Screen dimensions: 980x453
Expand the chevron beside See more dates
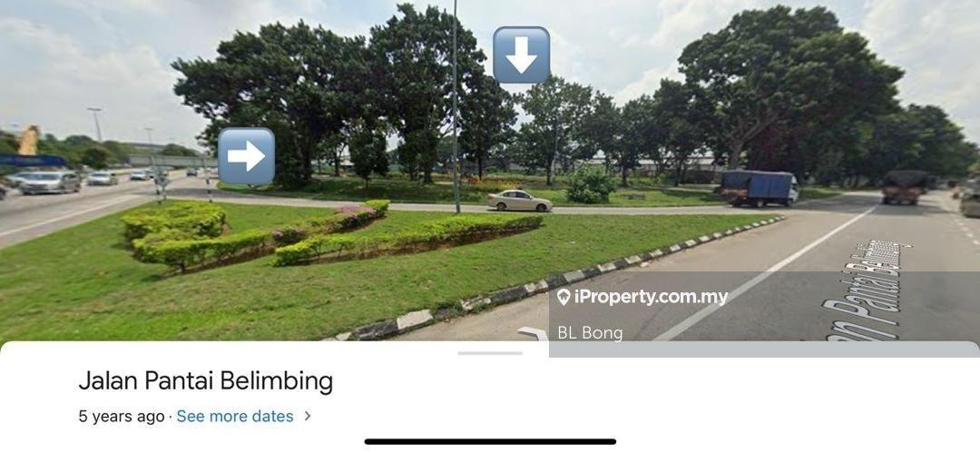pos(307,416)
